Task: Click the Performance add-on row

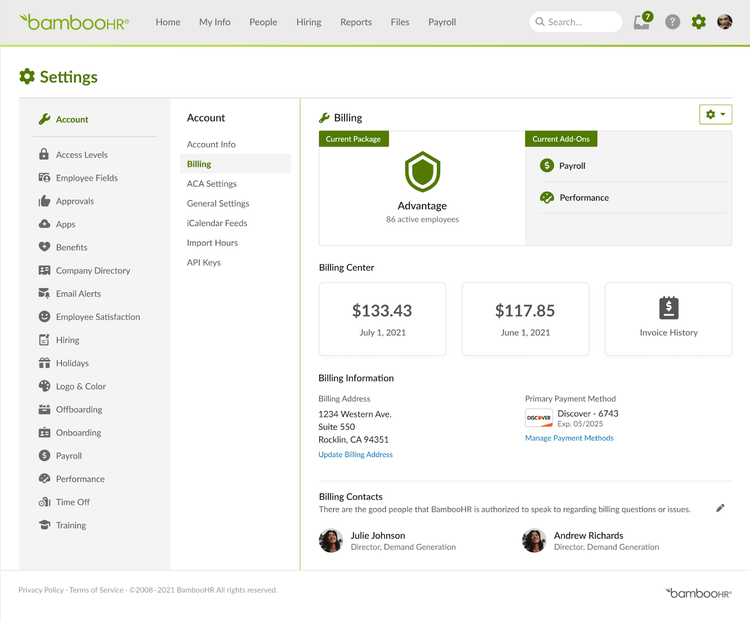Action: coord(633,198)
